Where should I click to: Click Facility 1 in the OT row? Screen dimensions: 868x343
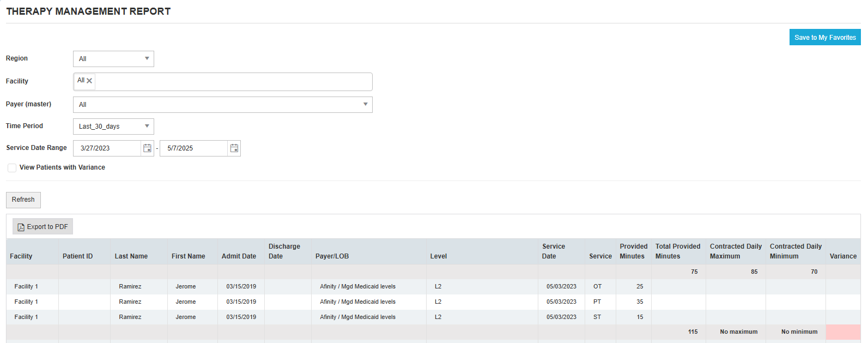click(x=26, y=286)
